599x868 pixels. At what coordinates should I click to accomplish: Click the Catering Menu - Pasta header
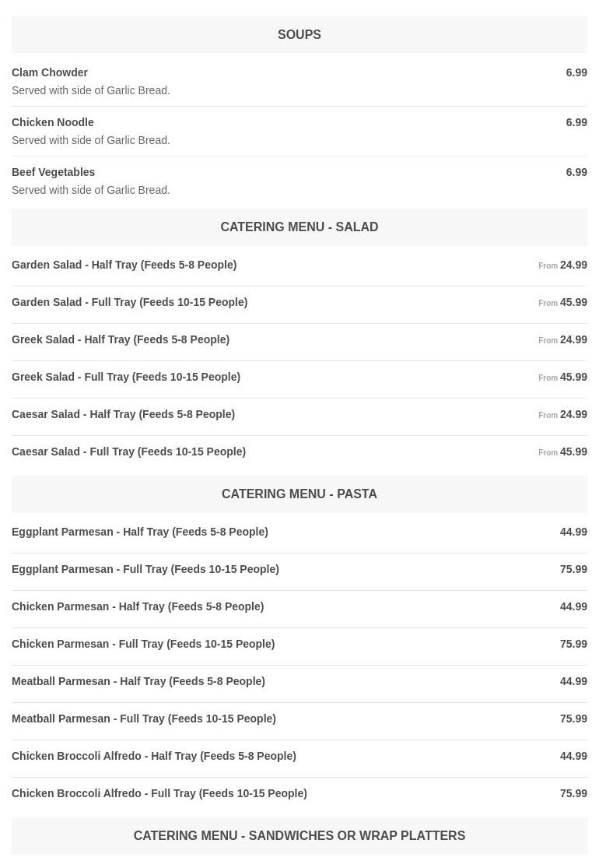click(x=299, y=494)
